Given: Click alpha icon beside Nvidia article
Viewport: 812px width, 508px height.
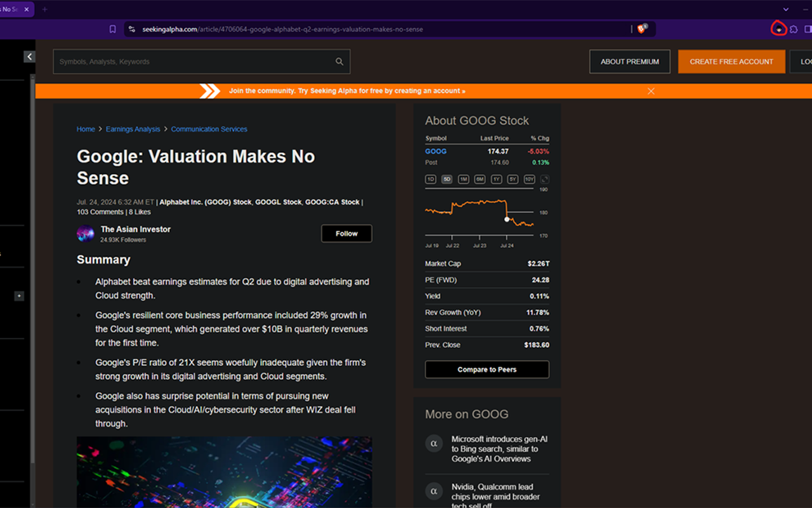Looking at the screenshot, I should [434, 491].
